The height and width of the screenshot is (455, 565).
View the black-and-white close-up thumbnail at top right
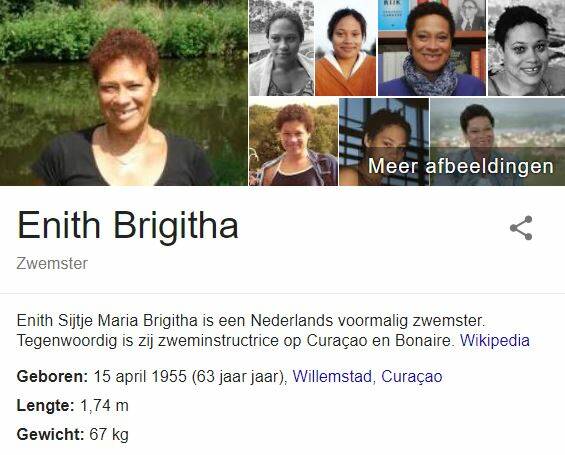(526, 48)
